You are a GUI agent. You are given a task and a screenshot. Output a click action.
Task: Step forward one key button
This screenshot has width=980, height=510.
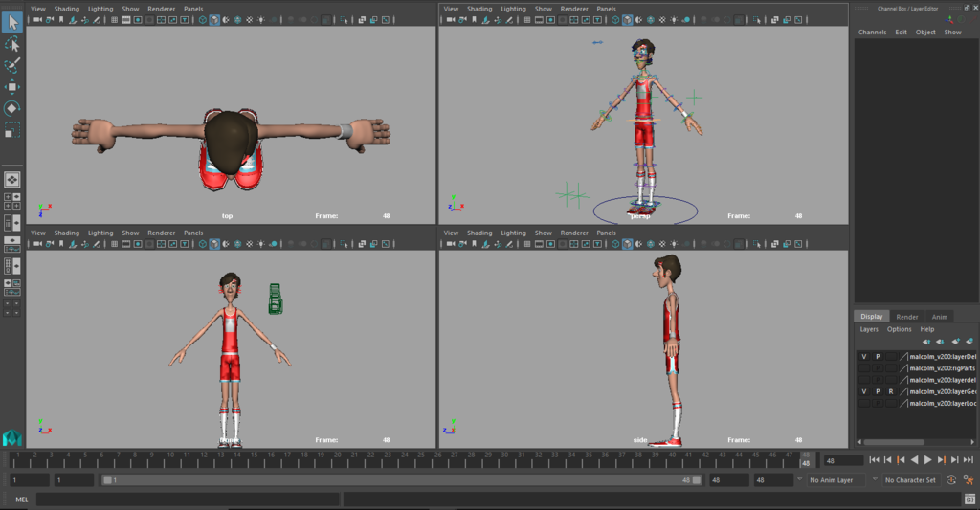pyautogui.click(x=942, y=460)
